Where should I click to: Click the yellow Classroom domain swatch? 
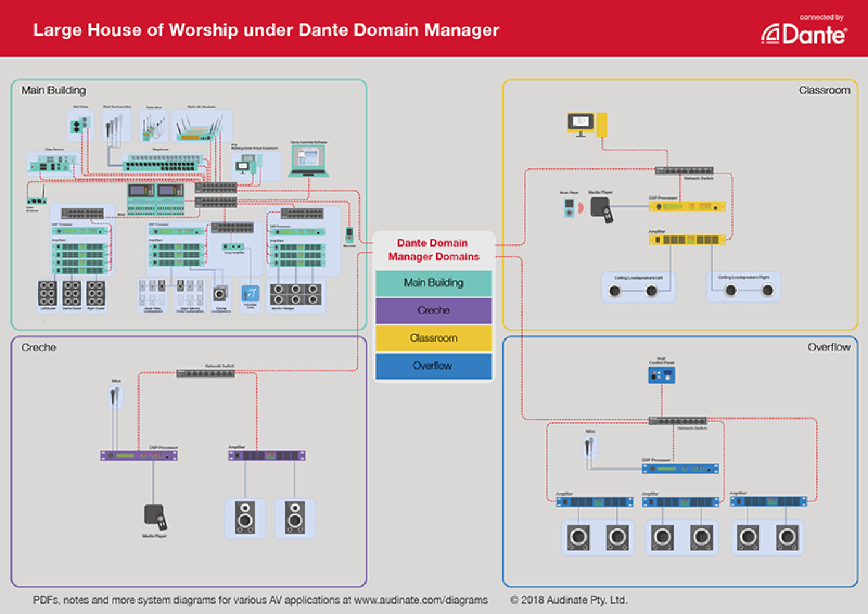(x=433, y=338)
